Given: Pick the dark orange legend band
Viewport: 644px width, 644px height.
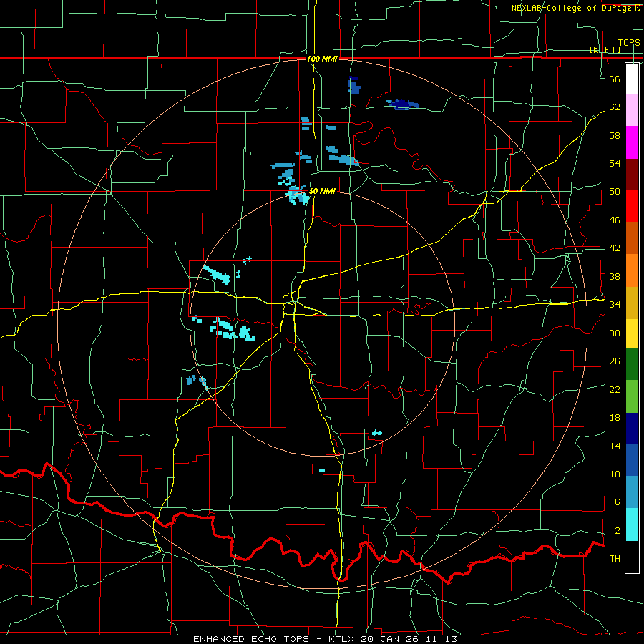Looking at the screenshot, I should (632, 238).
